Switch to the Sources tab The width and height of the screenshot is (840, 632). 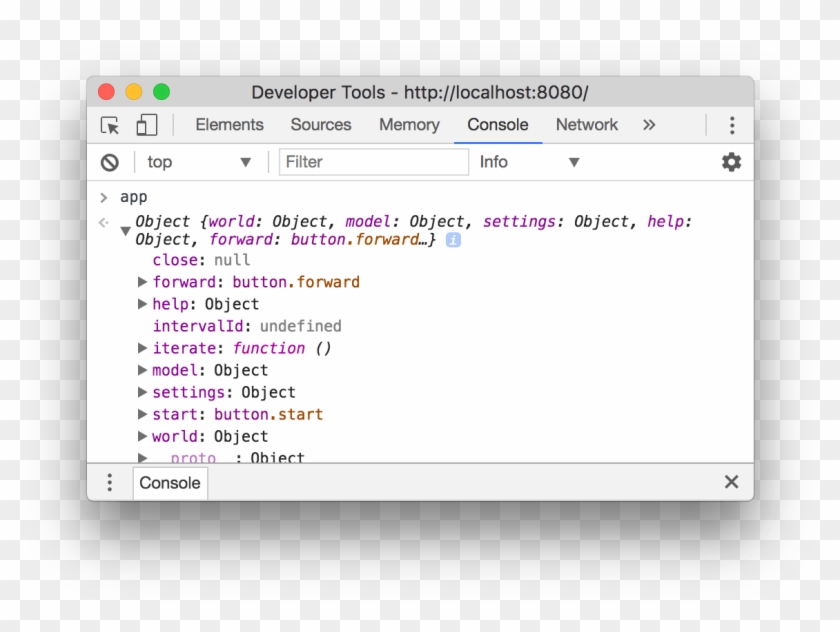coord(320,125)
